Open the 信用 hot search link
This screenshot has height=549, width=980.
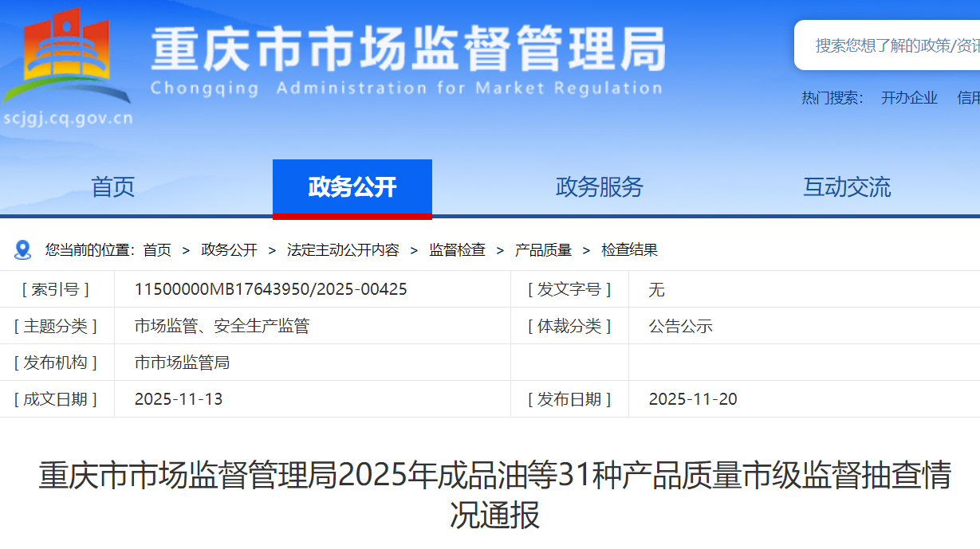pyautogui.click(x=968, y=98)
